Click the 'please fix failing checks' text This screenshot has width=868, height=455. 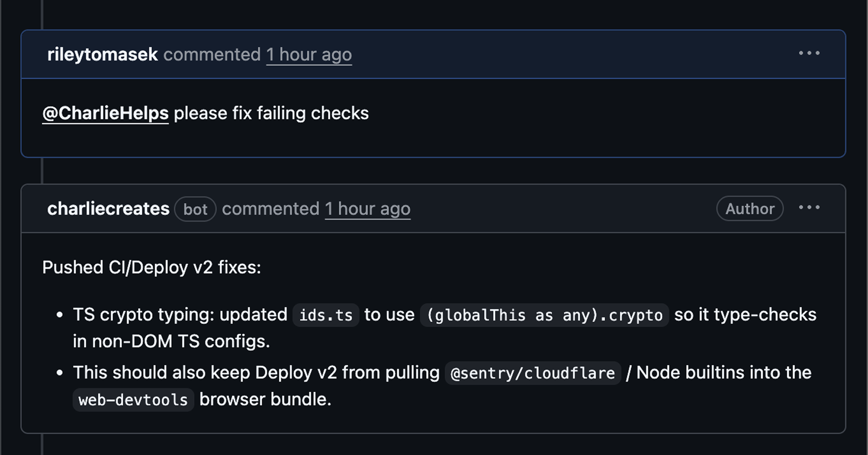point(271,113)
